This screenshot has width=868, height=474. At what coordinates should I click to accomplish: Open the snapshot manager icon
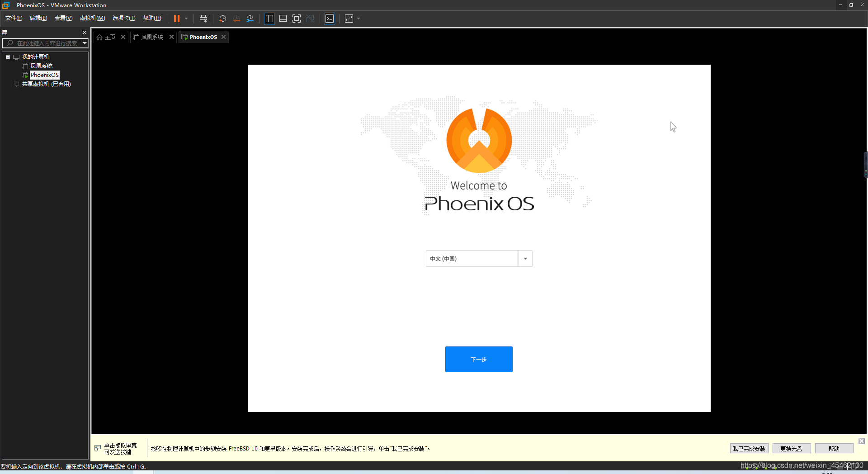pyautogui.click(x=250, y=19)
